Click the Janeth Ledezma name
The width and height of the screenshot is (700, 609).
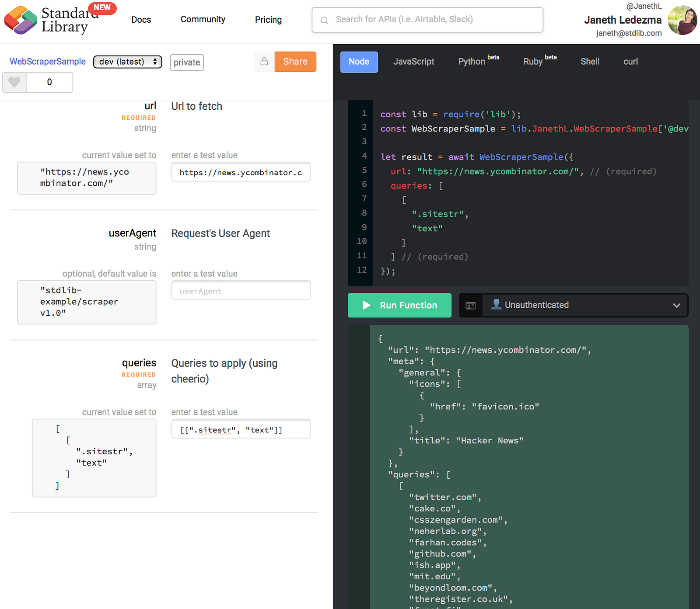coord(623,20)
